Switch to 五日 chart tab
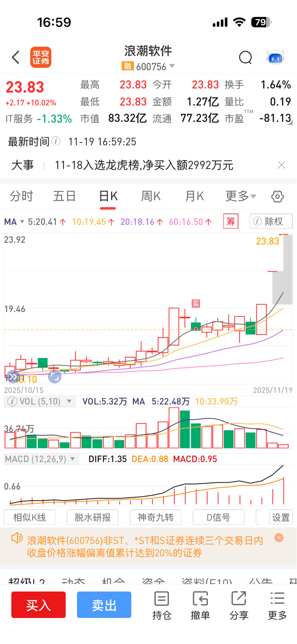 64,196
